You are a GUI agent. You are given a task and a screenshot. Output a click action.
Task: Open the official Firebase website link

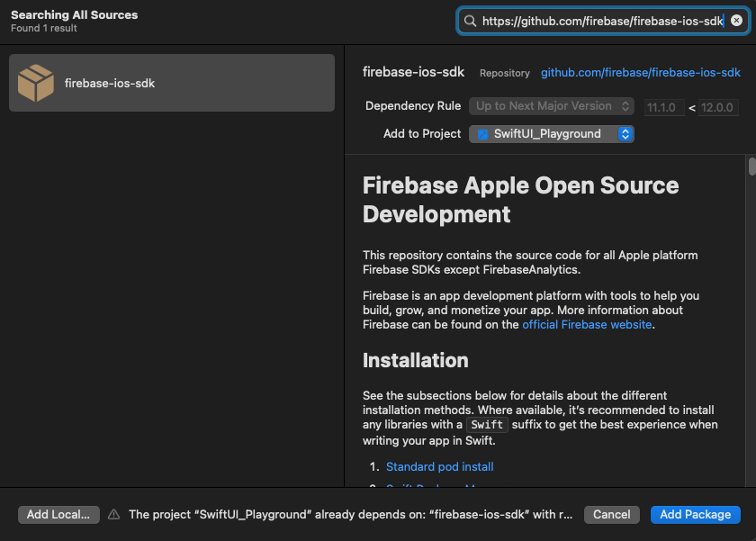click(x=587, y=324)
